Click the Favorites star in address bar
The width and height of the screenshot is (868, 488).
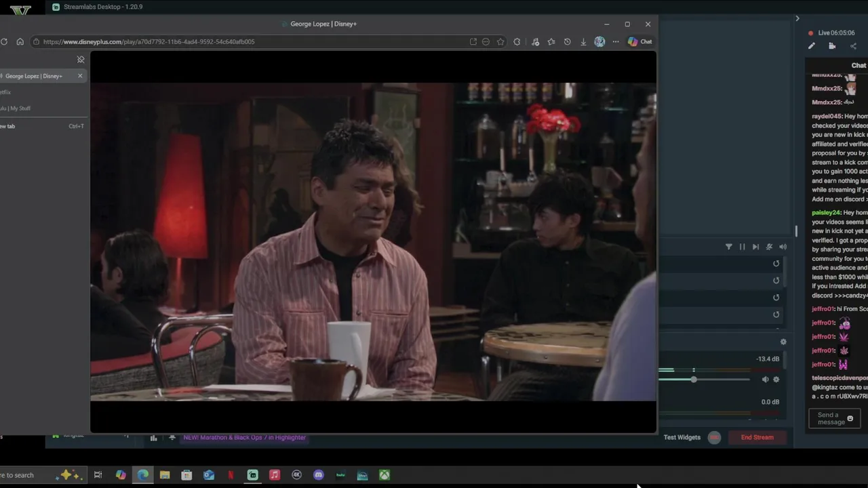click(500, 41)
